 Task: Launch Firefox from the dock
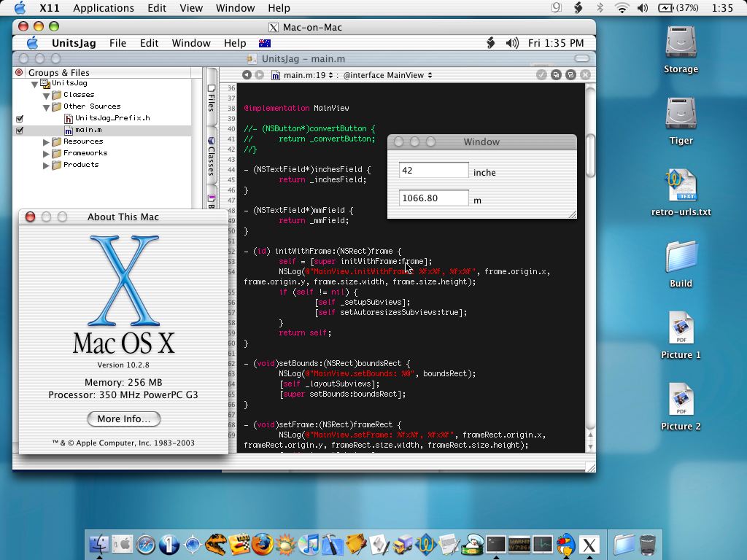263,544
